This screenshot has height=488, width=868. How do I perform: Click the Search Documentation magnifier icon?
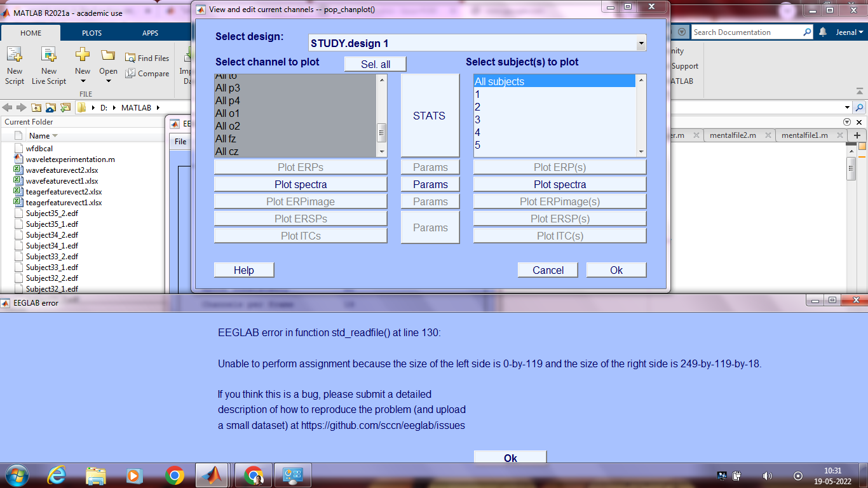click(x=806, y=32)
